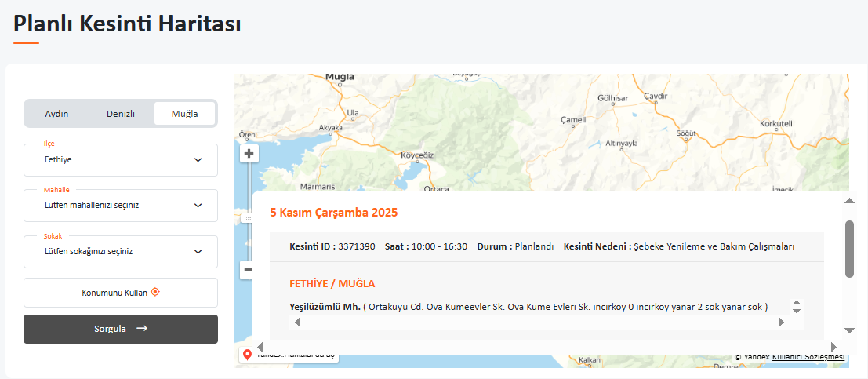The width and height of the screenshot is (868, 379).
Task: Select the Muğla province tab
Action: click(185, 114)
